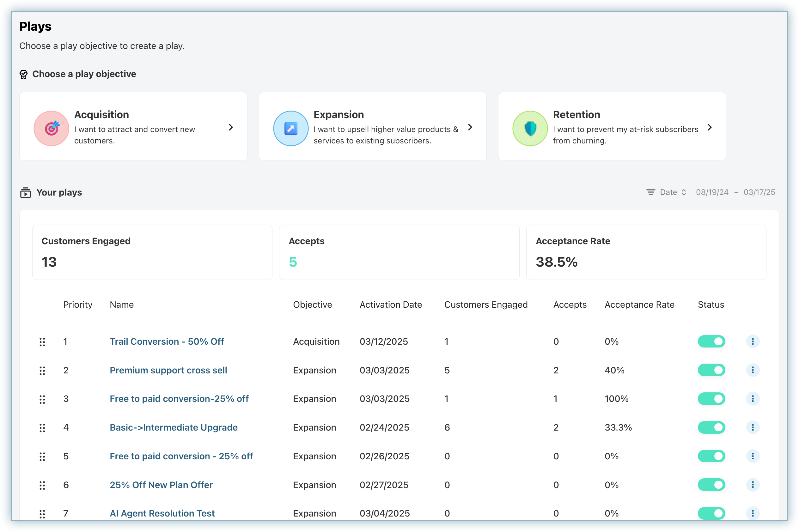Screen dimensions: 799x532
Task: Click drag handle for Premium support cross sell
Action: tap(42, 371)
